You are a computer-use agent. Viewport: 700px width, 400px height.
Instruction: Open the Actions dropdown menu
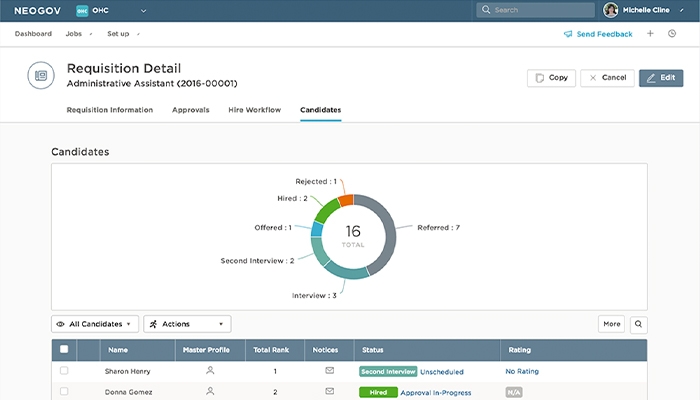click(x=187, y=324)
